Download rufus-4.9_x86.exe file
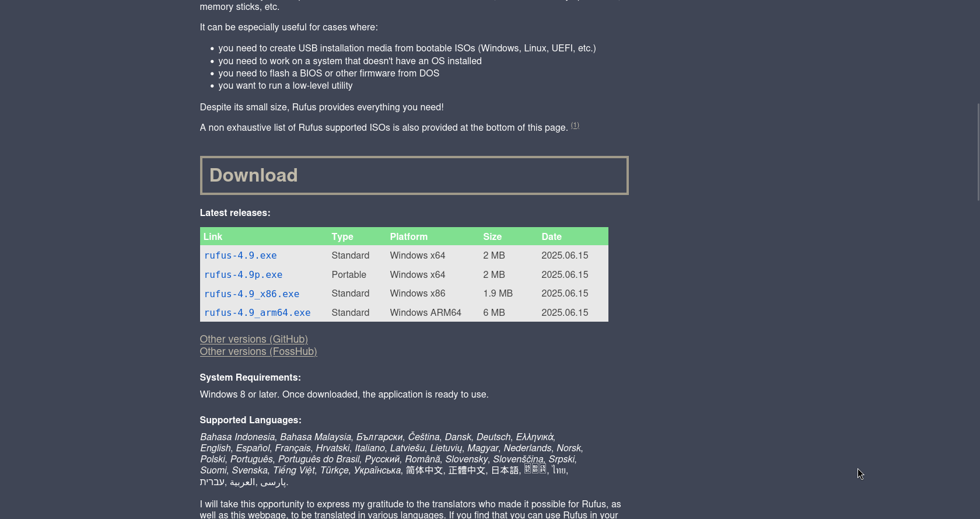This screenshot has width=980, height=519. tap(251, 294)
